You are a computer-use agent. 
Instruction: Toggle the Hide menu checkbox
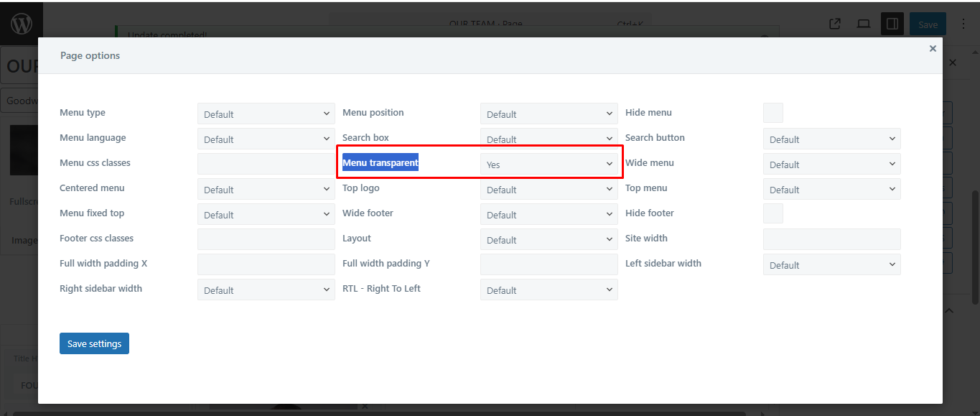(773, 113)
